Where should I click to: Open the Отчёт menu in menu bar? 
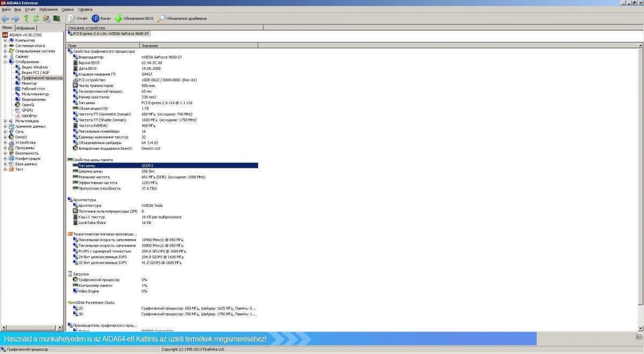[x=31, y=9]
